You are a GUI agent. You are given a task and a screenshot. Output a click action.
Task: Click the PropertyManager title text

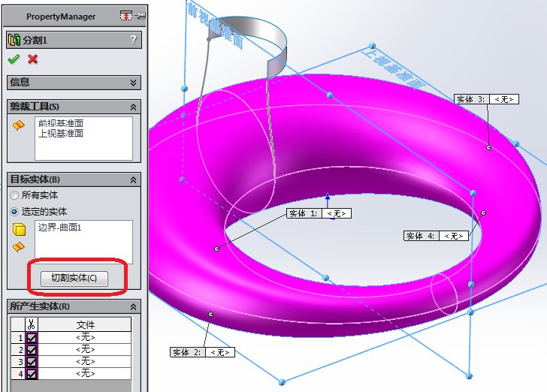61,17
